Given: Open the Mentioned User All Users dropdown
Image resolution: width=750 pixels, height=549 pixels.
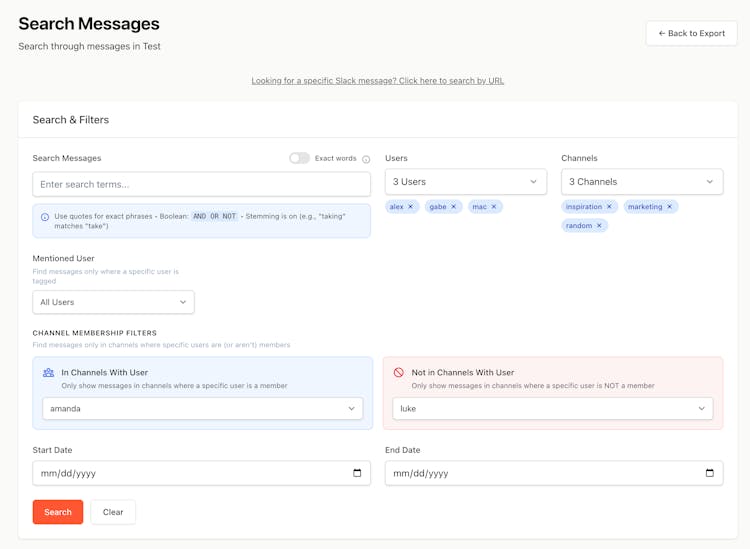Looking at the screenshot, I should (x=113, y=302).
